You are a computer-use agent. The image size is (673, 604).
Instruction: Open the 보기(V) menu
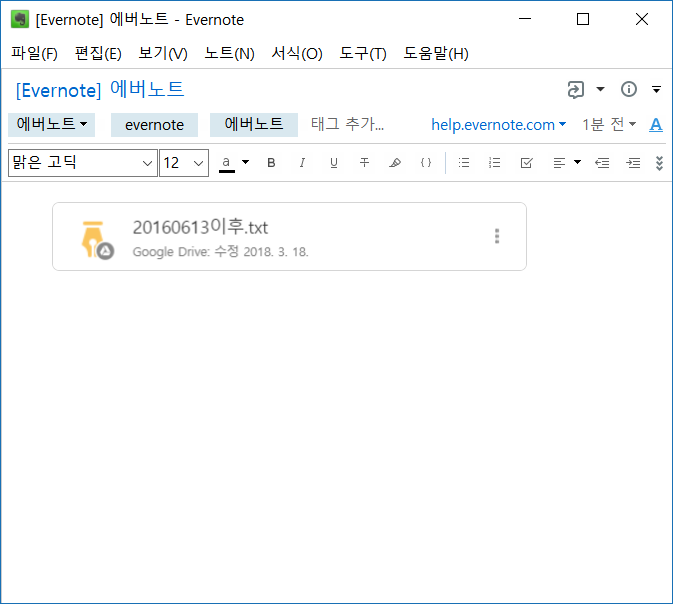[163, 54]
